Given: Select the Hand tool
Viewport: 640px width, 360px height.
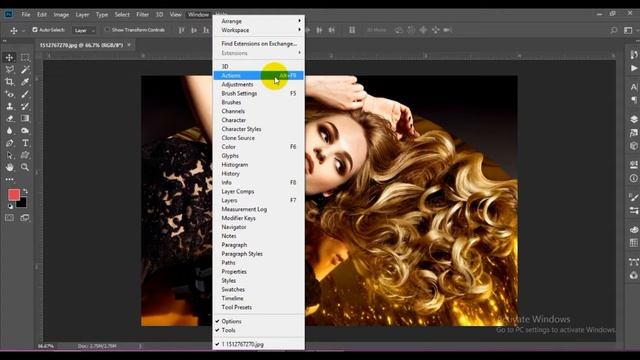Looking at the screenshot, I should pyautogui.click(x=9, y=167).
